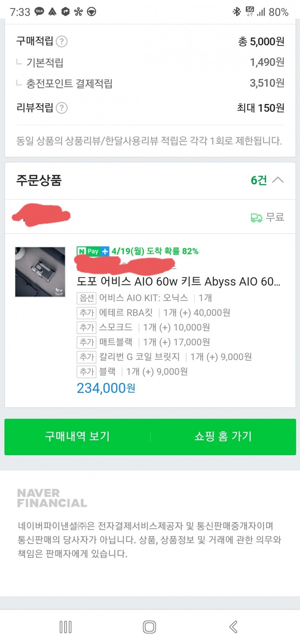Viewport: 300px width, 644px height.
Task: Tap the 옵션 tag for 어비스 AIO KIT
Action: 86,298
